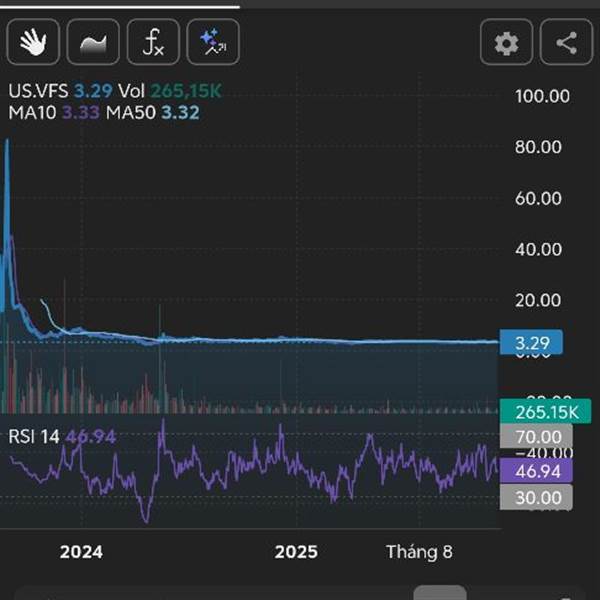Click the 100.00 price axis label
600x600 pixels.
pyautogui.click(x=542, y=96)
